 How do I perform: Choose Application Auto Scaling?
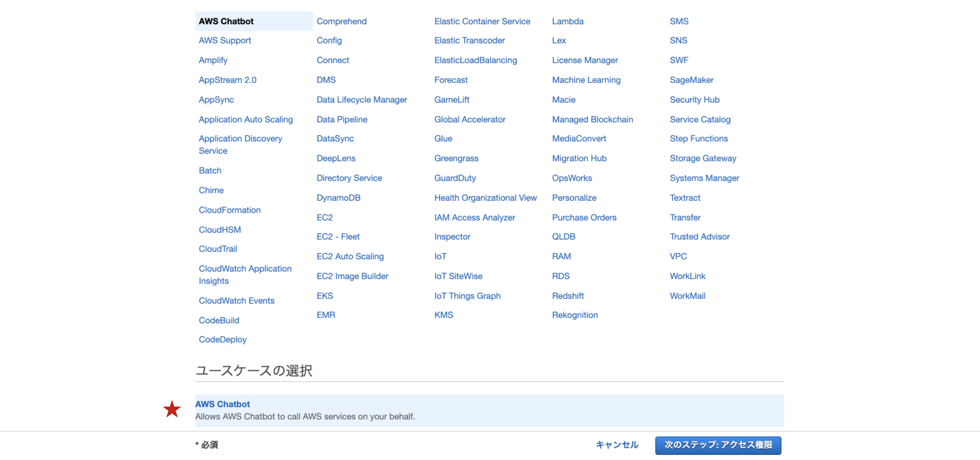point(246,120)
